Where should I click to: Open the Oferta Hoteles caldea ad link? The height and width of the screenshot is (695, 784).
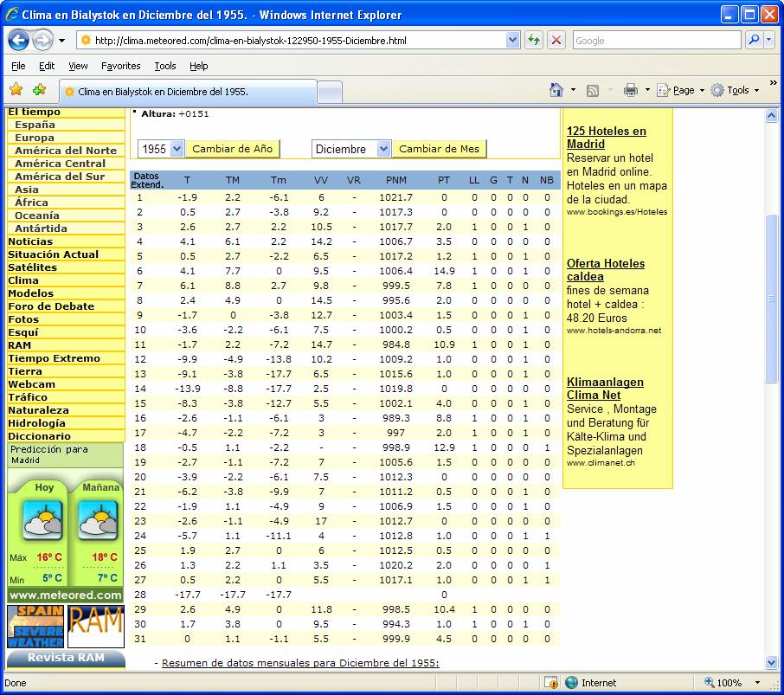pyautogui.click(x=606, y=270)
